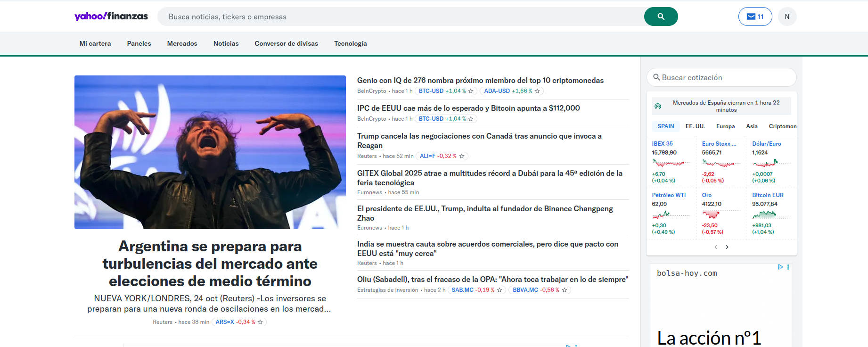Image resolution: width=868 pixels, height=347 pixels.
Task: Select the SPAIN market tab
Action: 666,126
